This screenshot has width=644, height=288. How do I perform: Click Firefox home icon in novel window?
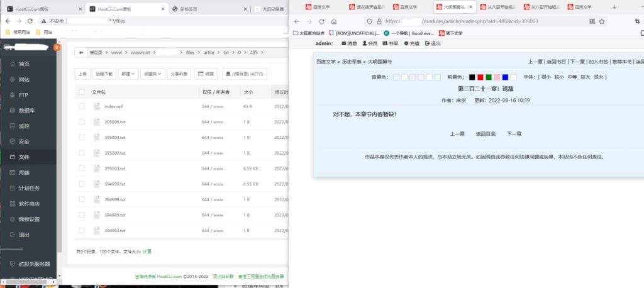334,21
